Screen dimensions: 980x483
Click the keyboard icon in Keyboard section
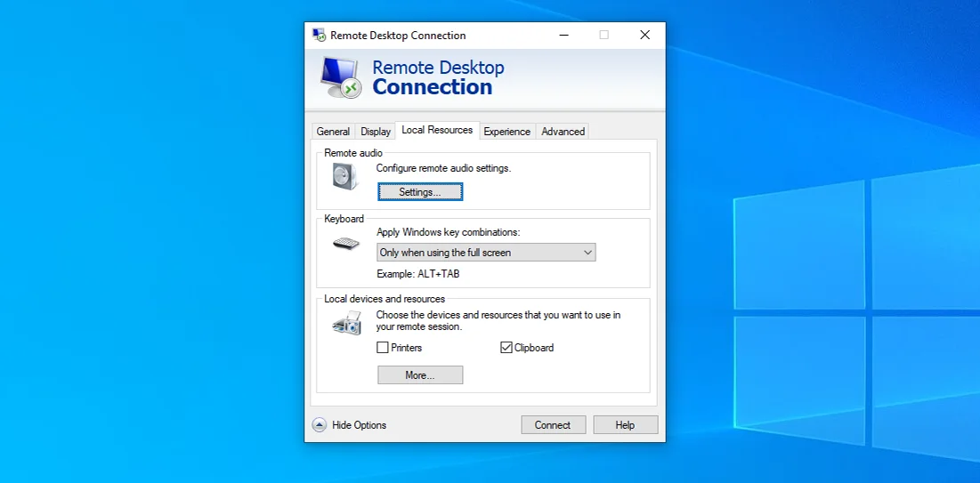[346, 243]
